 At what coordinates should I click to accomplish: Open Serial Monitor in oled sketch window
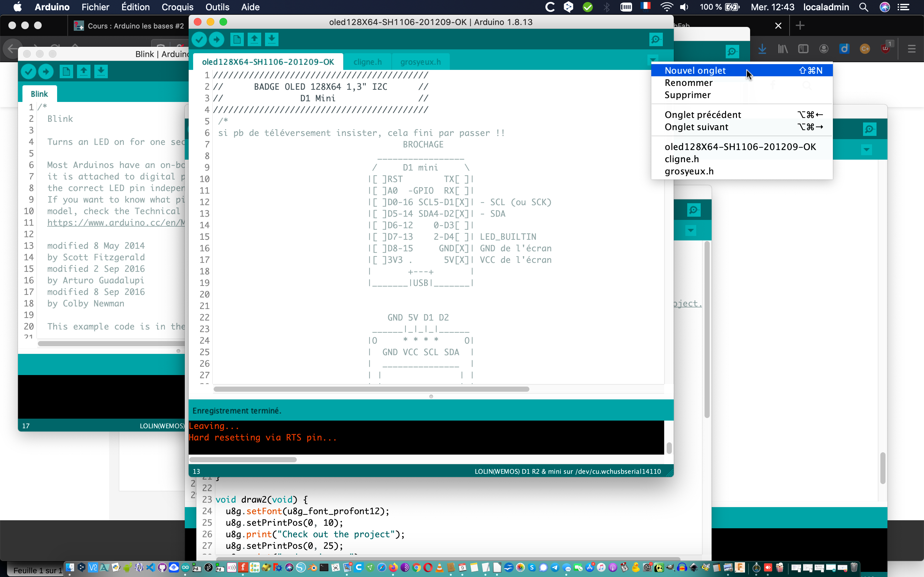tap(655, 39)
